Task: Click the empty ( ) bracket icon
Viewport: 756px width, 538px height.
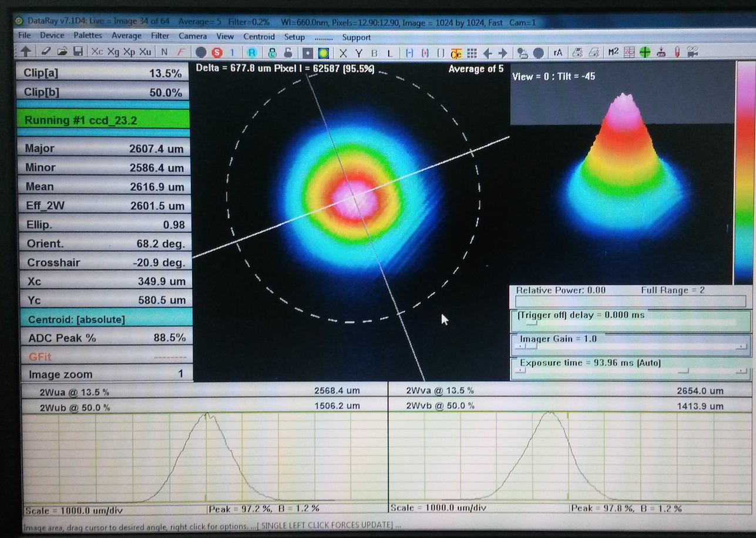Action: pos(441,53)
